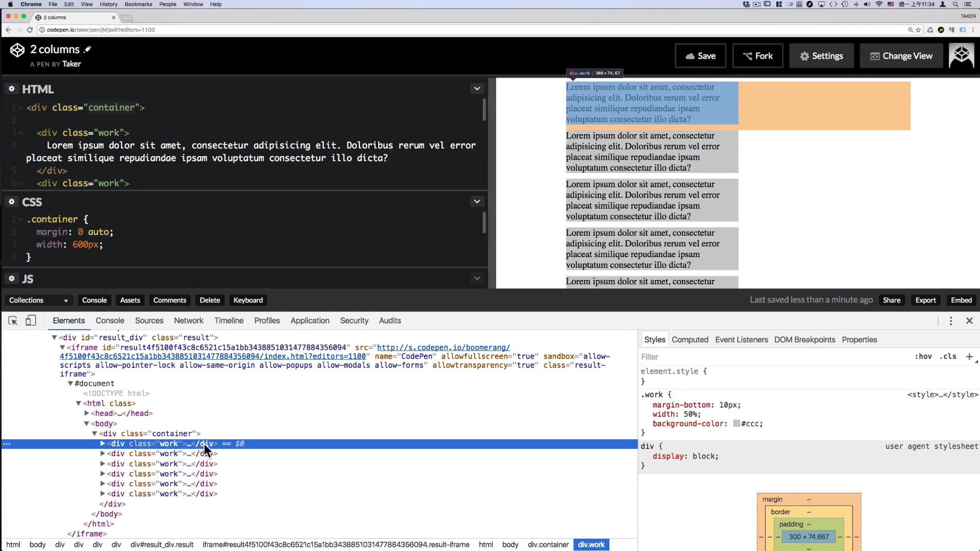This screenshot has height=551, width=980.
Task: Switch to the Computed styles tab
Action: [690, 340]
